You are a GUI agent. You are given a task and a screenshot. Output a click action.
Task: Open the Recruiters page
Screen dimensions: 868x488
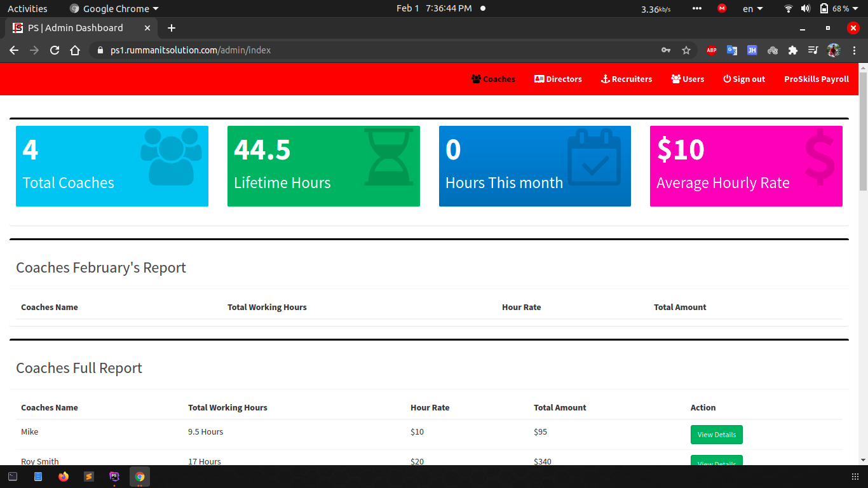click(x=627, y=79)
